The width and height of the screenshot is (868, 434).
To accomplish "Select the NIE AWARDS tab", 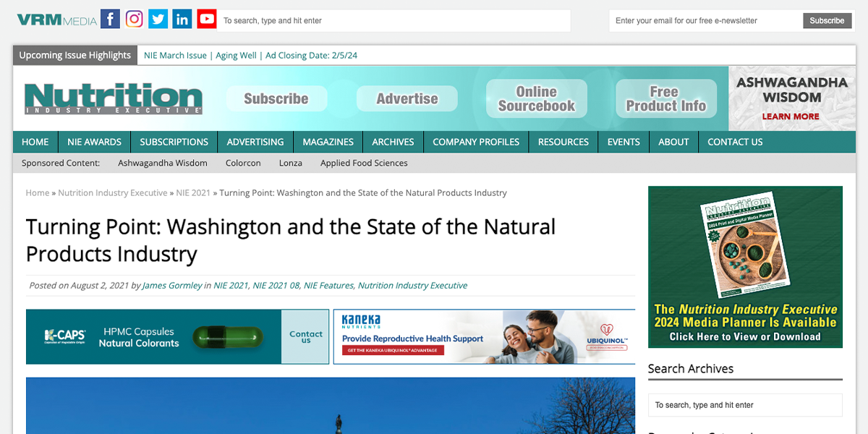I will click(x=93, y=142).
